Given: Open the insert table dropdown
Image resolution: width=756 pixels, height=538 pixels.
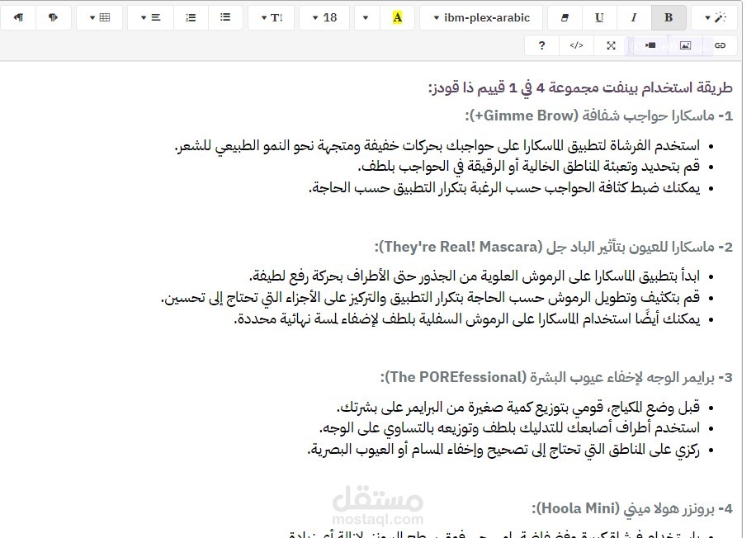Looking at the screenshot, I should [99, 17].
